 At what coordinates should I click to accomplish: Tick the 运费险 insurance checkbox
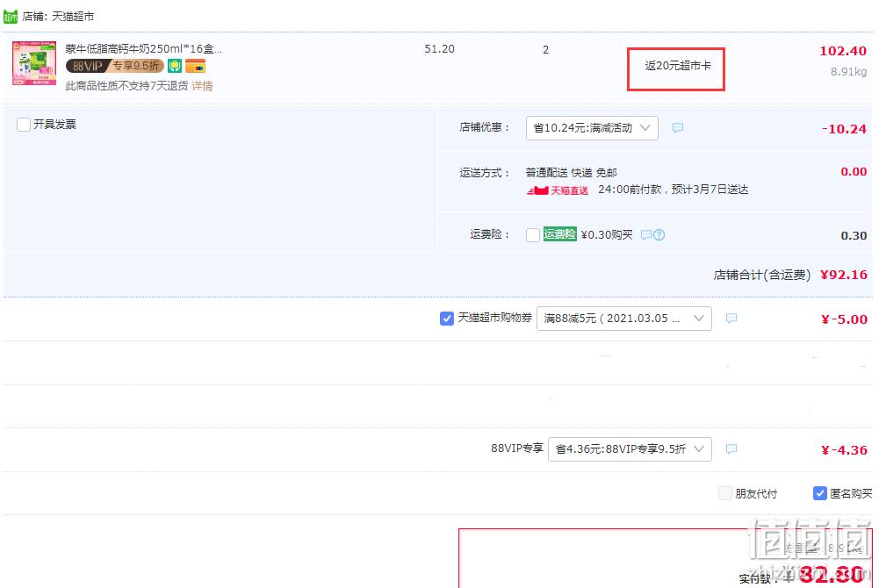click(x=533, y=234)
